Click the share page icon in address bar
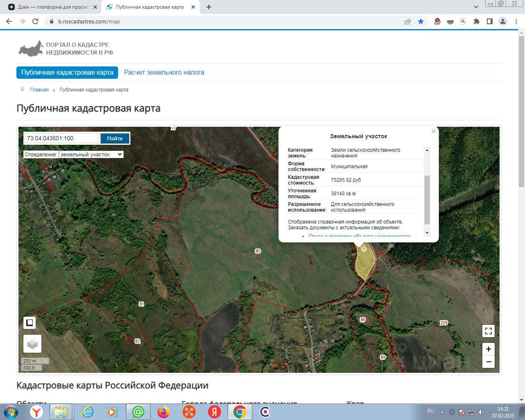525x420 pixels. click(408, 21)
